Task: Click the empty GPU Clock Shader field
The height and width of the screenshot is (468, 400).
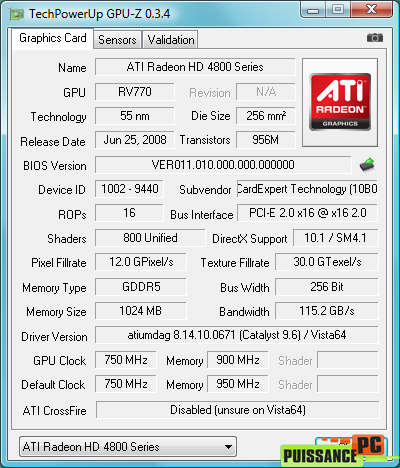Action: click(348, 360)
